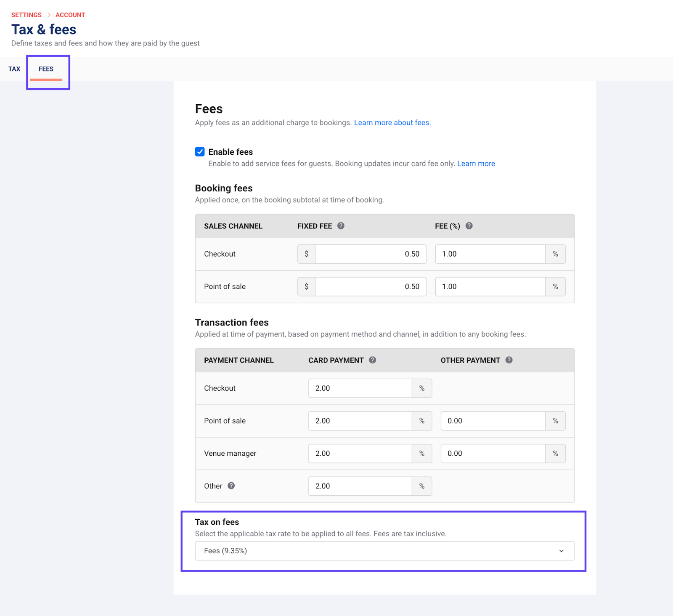Open Learn more about fees link

tap(392, 123)
